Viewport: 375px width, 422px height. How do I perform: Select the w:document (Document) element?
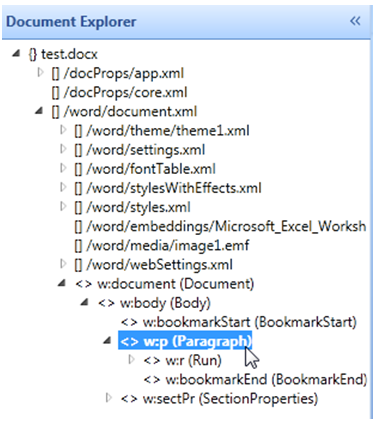(x=165, y=284)
